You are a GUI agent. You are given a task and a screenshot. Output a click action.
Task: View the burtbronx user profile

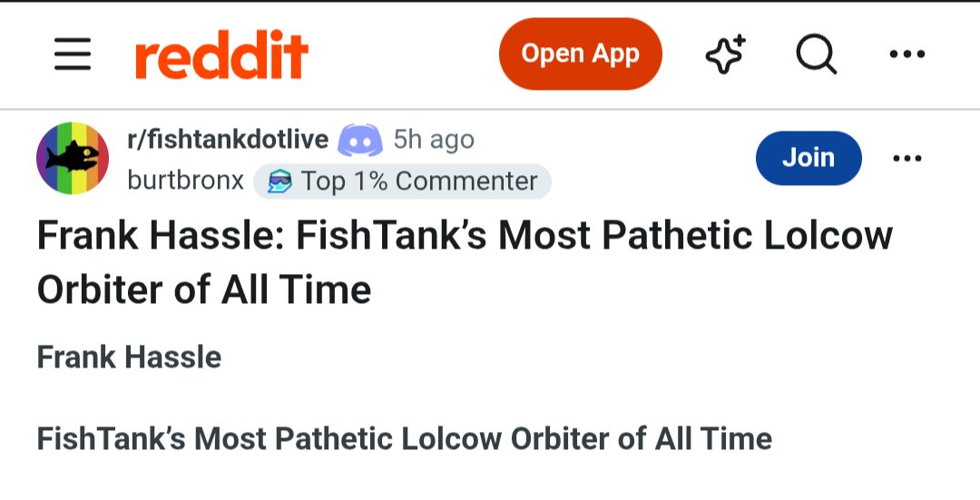[185, 181]
